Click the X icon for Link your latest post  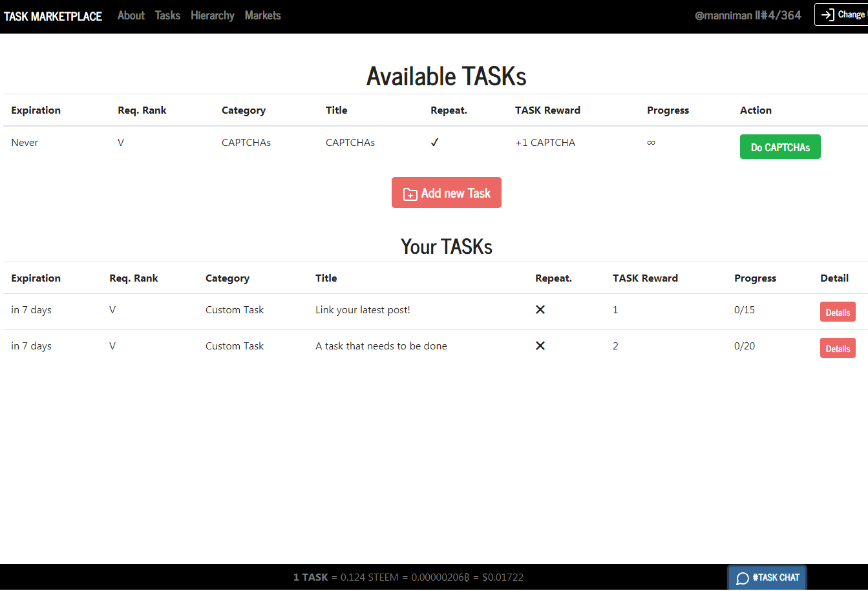click(540, 310)
